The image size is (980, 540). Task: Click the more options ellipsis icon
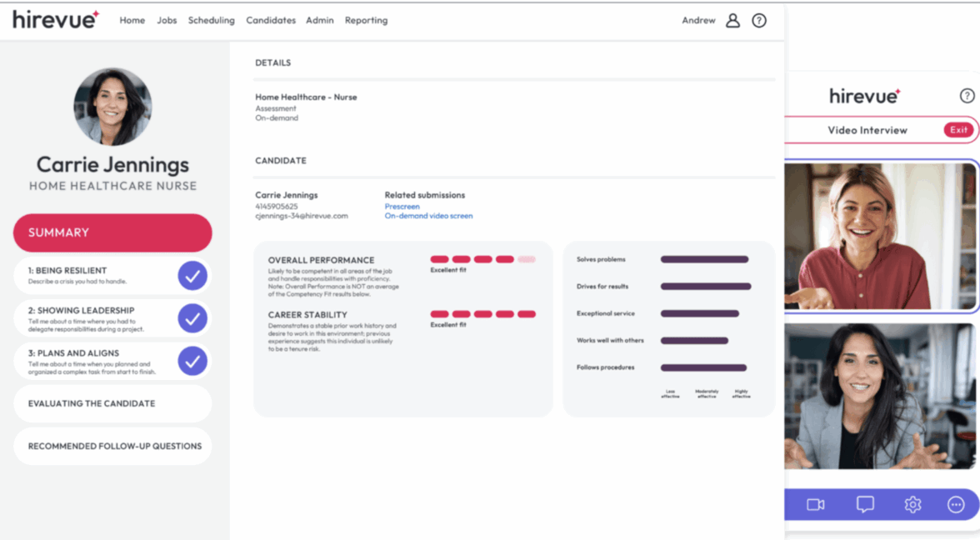(956, 504)
